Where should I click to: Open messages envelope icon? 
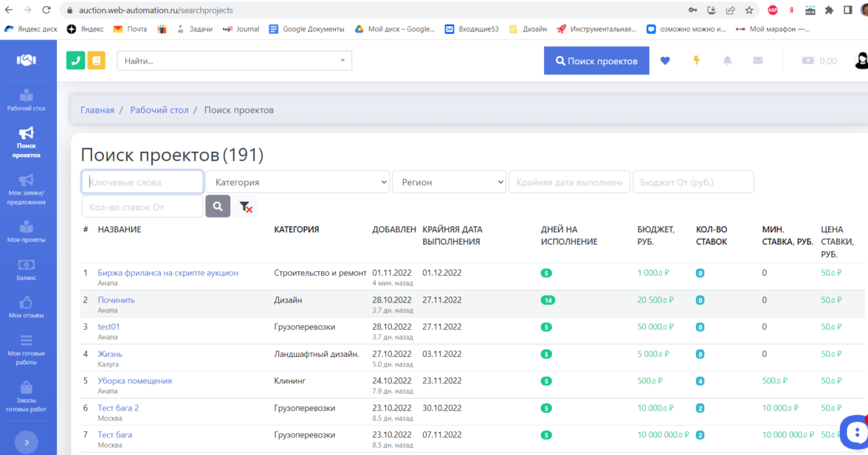coord(758,60)
